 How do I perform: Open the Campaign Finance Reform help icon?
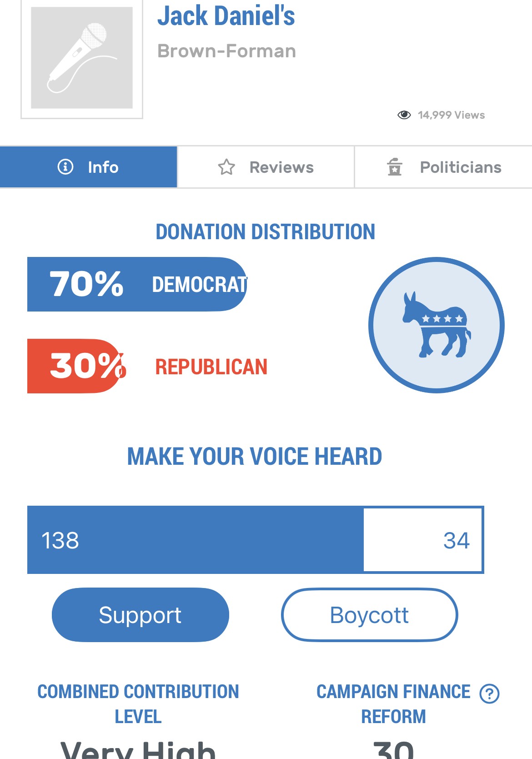pyautogui.click(x=490, y=694)
